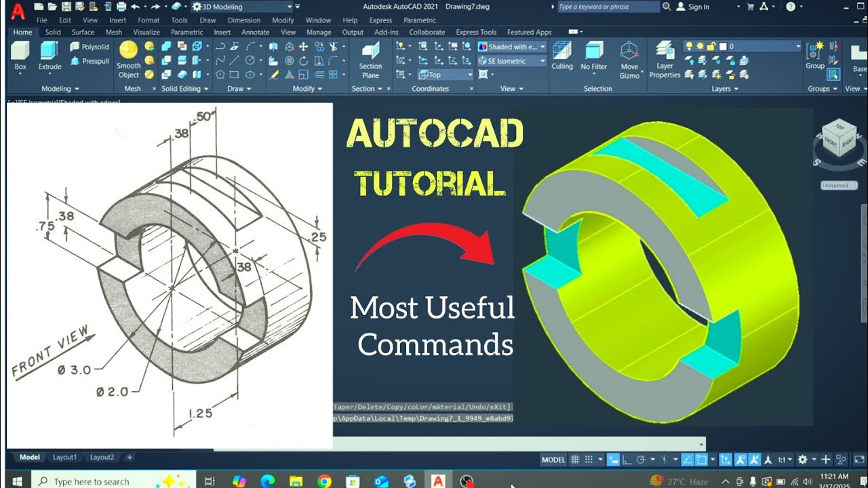Click the search magnifier icon
868x488 pixels.
pos(667,7)
